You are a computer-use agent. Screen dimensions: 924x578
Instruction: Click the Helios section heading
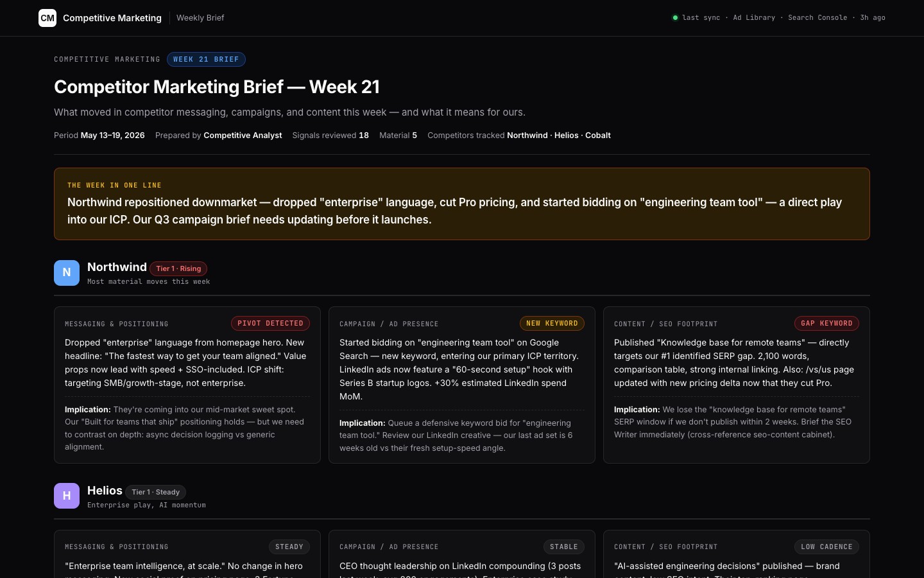105,491
